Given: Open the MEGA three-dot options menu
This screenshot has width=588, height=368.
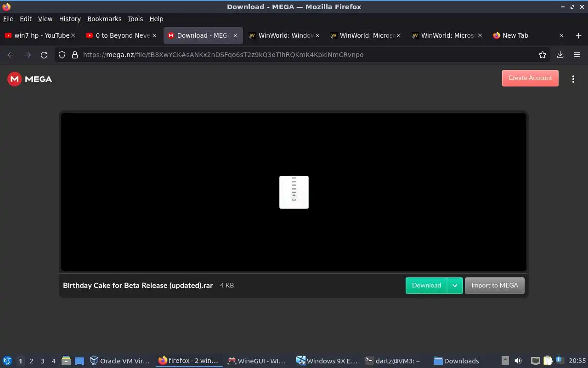Looking at the screenshot, I should [573, 79].
